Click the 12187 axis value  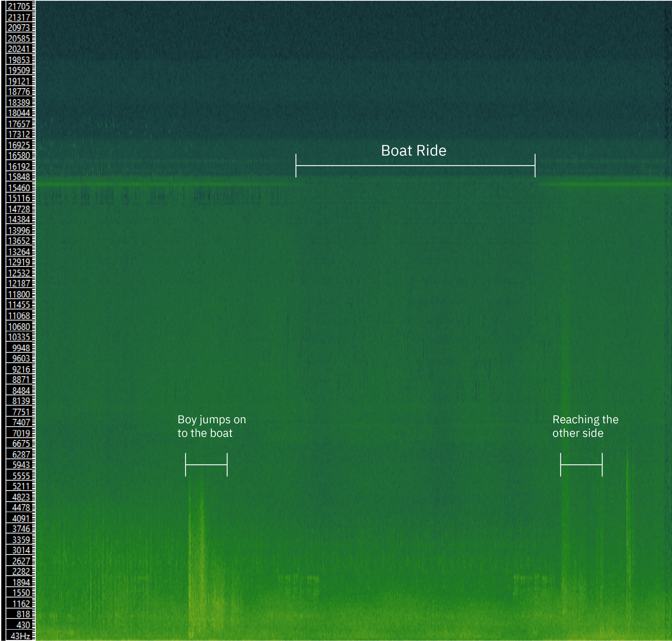pos(19,283)
